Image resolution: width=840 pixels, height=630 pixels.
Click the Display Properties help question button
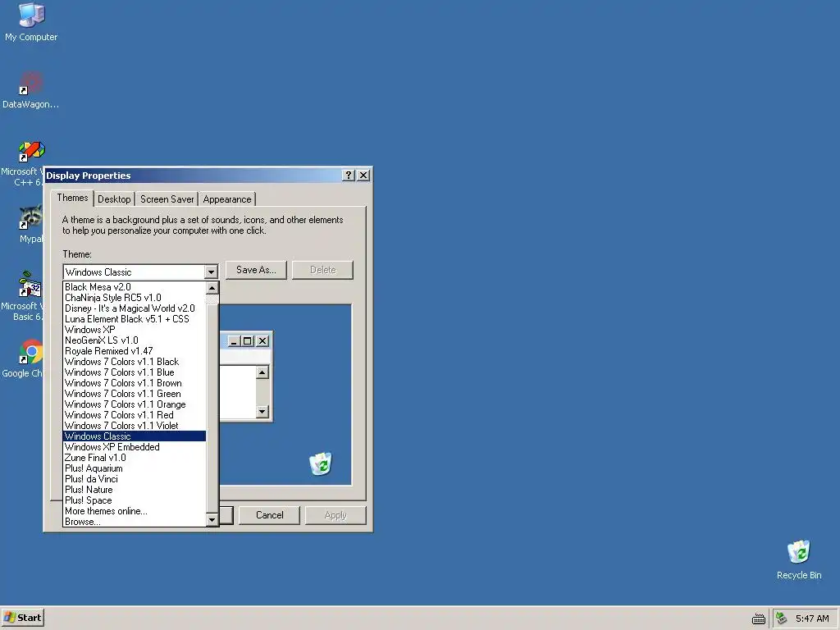[348, 176]
